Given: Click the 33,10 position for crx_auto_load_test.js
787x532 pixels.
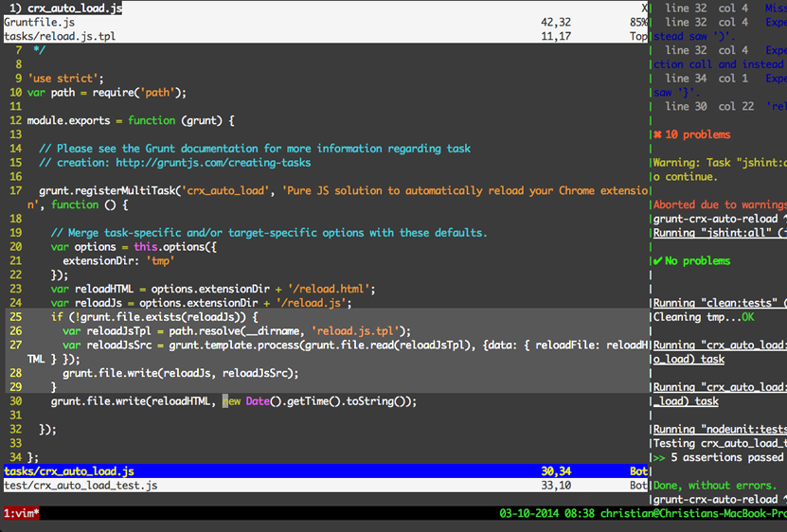Looking at the screenshot, I should click(556, 486).
